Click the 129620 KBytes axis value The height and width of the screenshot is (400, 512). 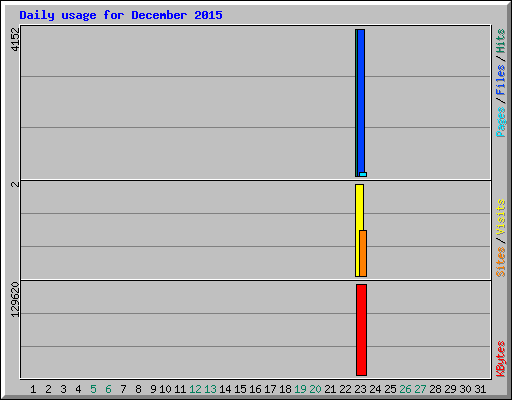(15, 299)
